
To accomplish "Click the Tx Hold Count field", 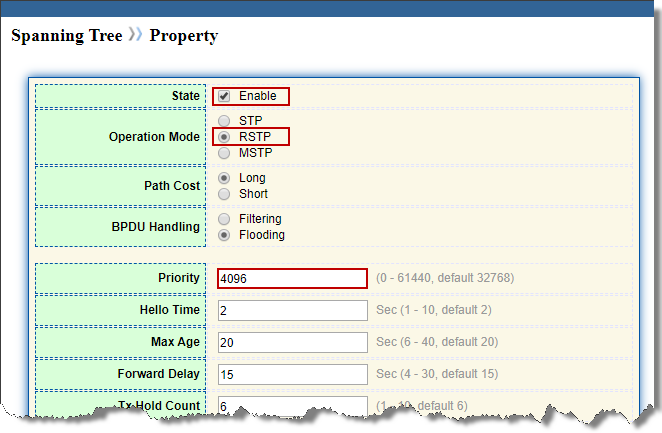I will pyautogui.click(x=292, y=405).
